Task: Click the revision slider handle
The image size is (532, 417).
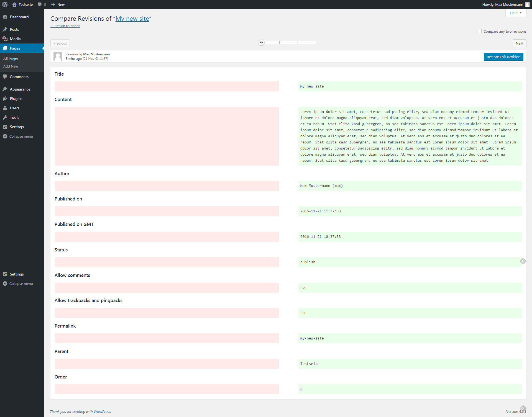Action: coord(261,42)
